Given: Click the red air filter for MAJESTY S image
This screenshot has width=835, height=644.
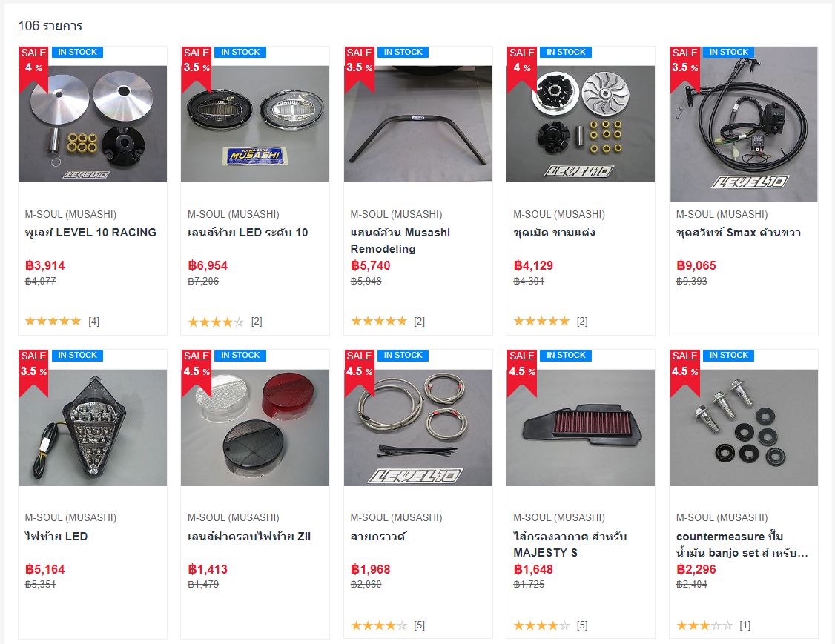Looking at the screenshot, I should tap(581, 428).
